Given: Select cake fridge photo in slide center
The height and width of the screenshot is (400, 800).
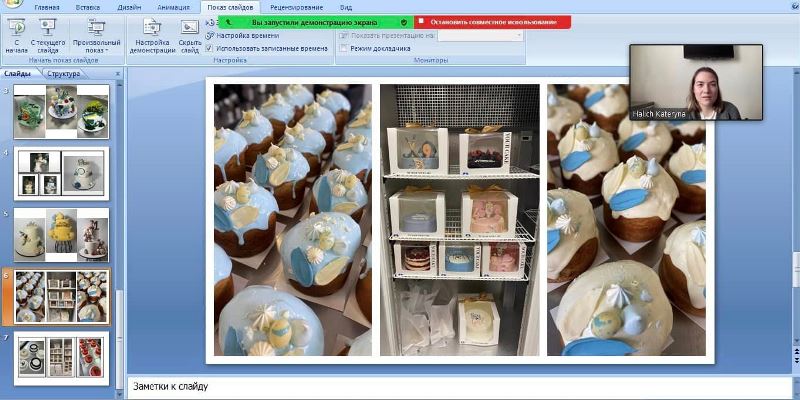Looking at the screenshot, I should [460, 220].
